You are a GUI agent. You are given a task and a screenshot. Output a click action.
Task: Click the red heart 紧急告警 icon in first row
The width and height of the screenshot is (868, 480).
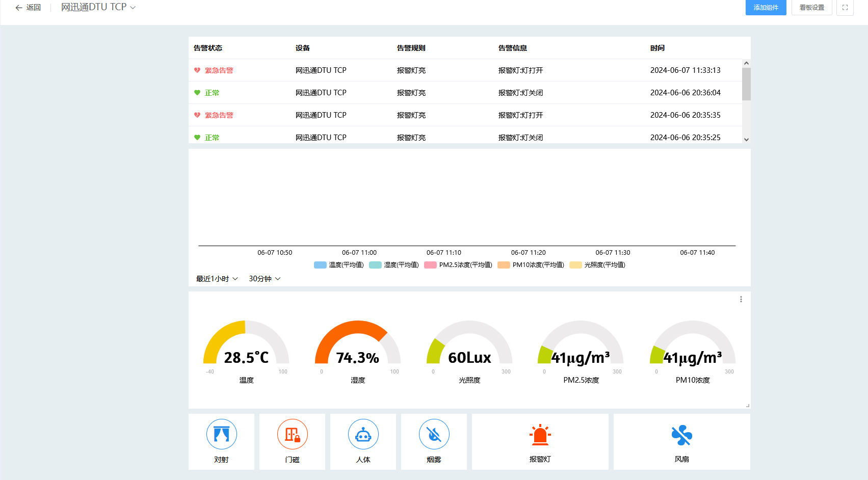197,70
